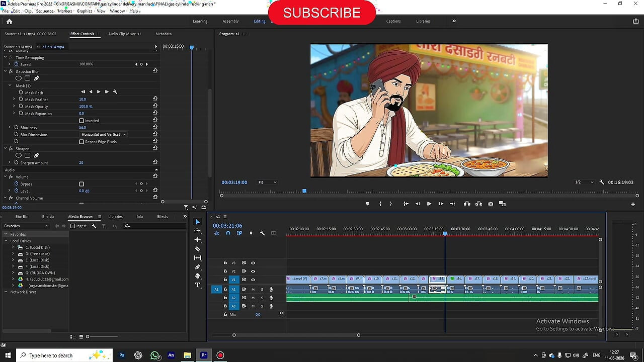
Task: Open playback resolution 1/2 dropdown
Action: point(584,182)
